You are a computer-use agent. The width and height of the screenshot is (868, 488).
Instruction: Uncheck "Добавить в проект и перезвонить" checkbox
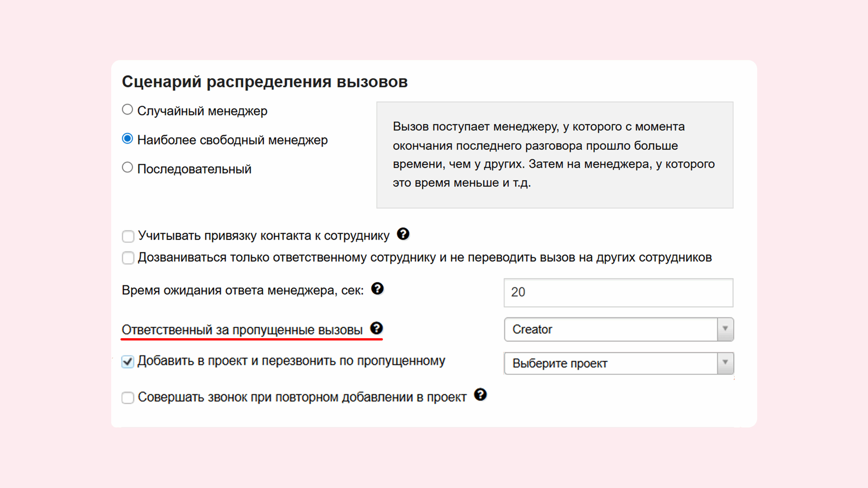tap(128, 362)
